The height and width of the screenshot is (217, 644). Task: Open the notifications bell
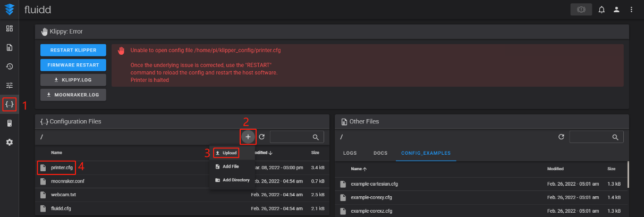click(x=601, y=10)
